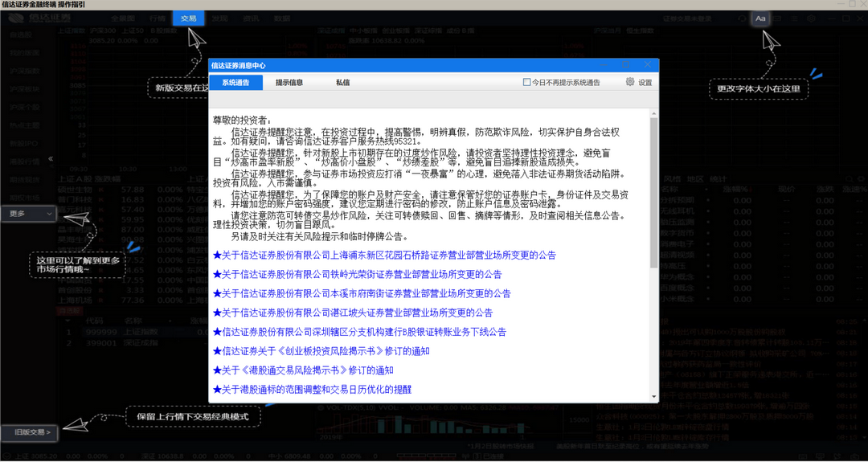Select the 399001 深证成指 row
Screen dimensions: 868x462
pos(133,343)
